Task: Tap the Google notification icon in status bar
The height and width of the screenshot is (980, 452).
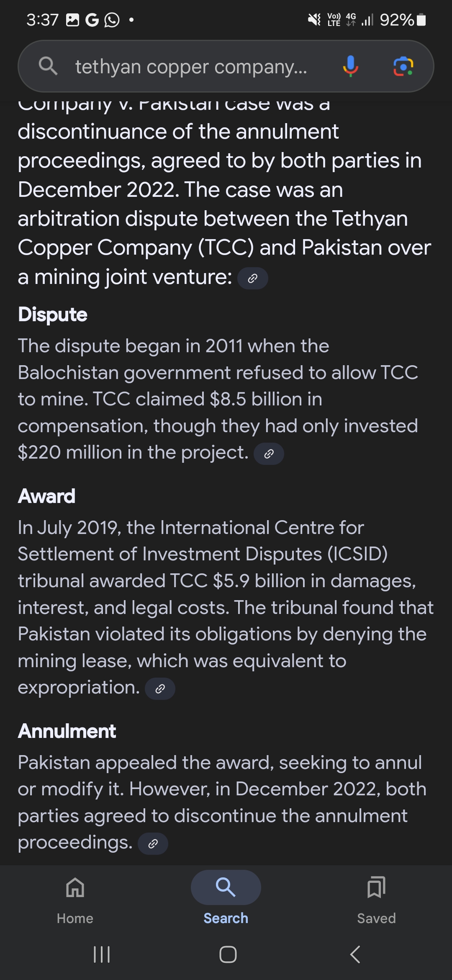Action: (92, 20)
